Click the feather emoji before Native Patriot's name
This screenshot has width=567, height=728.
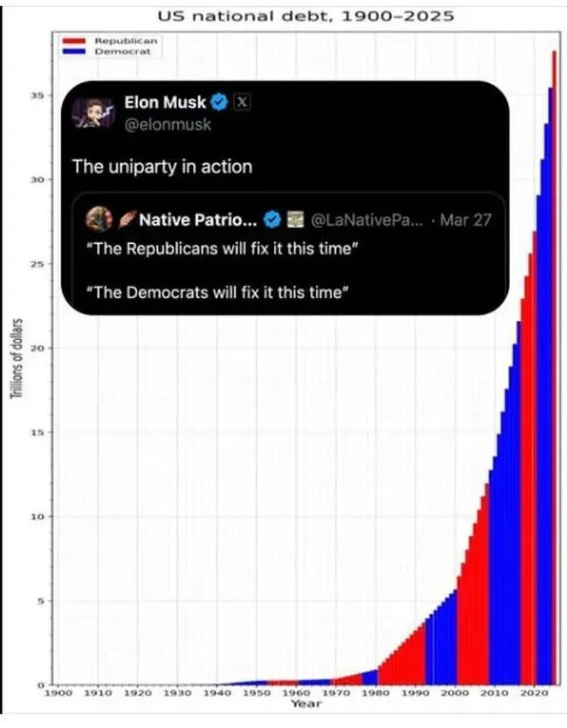pos(128,220)
